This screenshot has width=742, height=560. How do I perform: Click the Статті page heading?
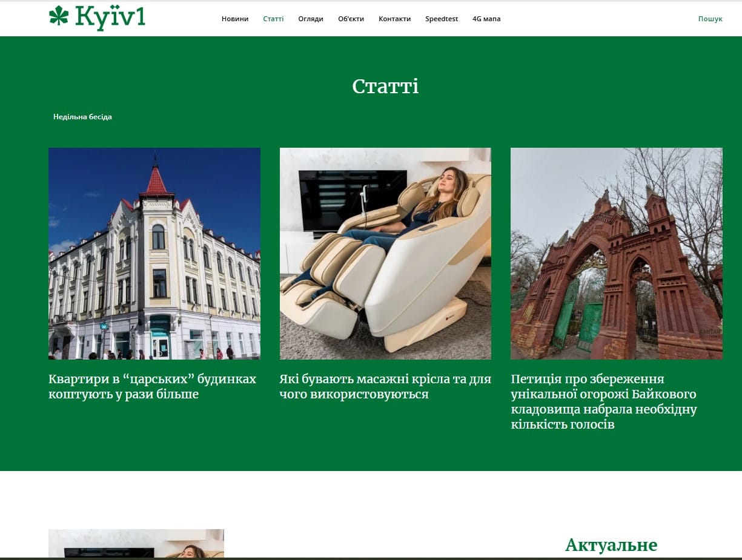click(385, 86)
